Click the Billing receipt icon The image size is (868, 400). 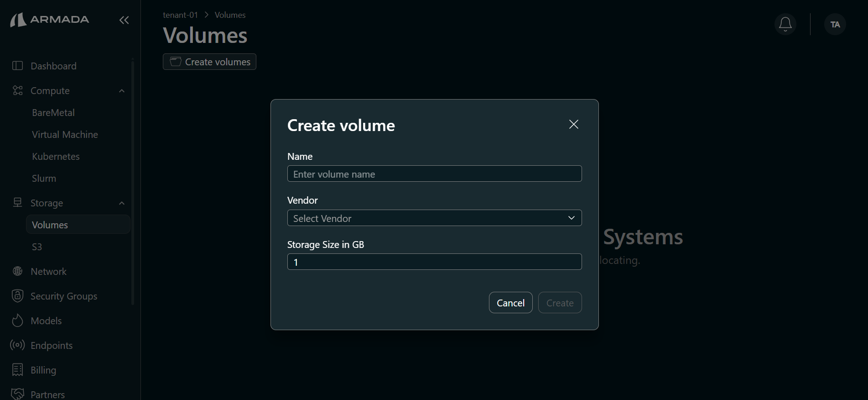17,370
